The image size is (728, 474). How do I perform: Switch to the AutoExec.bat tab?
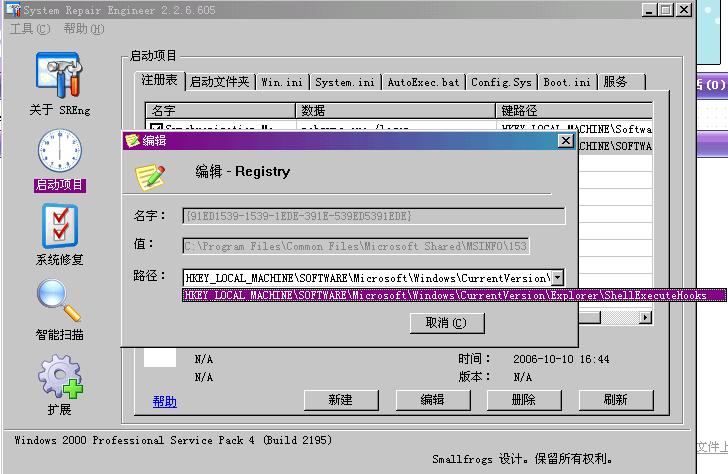[423, 82]
